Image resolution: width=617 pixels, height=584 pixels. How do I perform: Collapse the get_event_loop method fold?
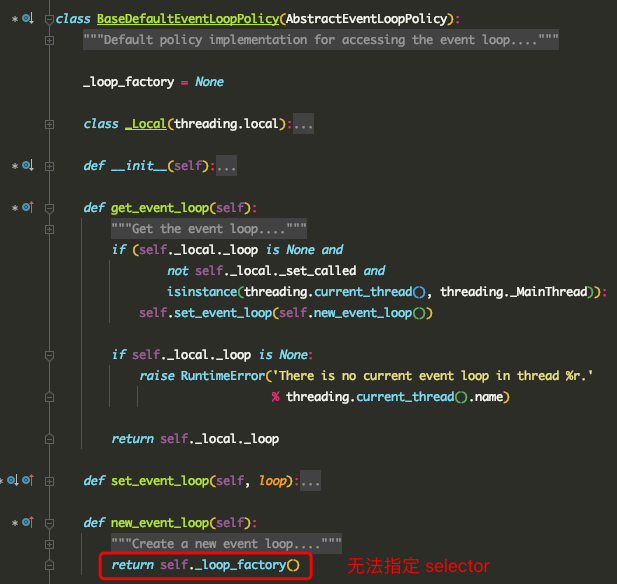coord(49,208)
